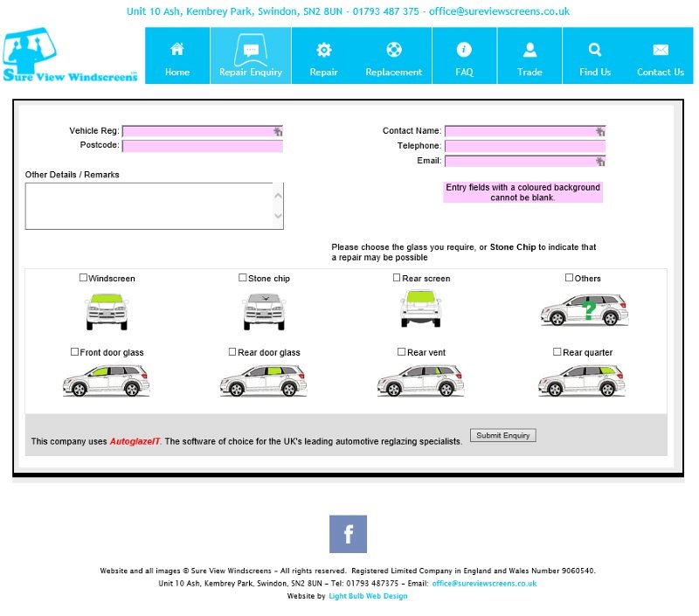Click the stone chip car image
This screenshot has width=699, height=616.
[x=264, y=309]
